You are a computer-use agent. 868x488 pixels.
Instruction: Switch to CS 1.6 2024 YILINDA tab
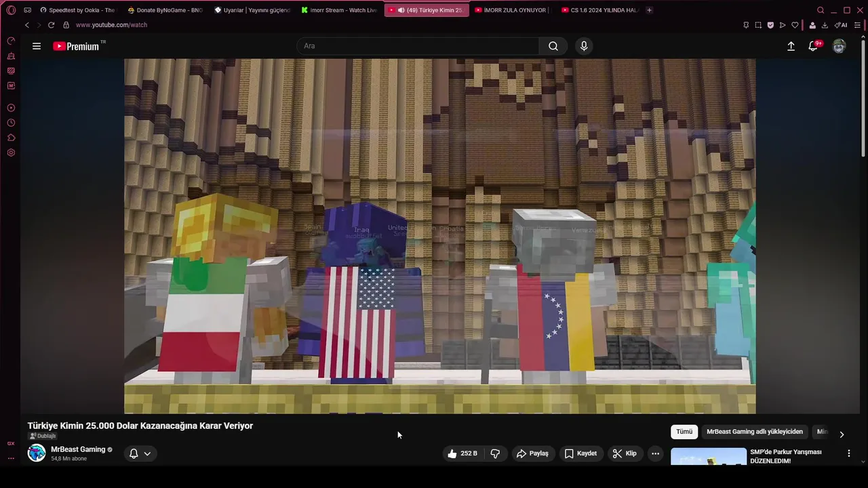(599, 10)
